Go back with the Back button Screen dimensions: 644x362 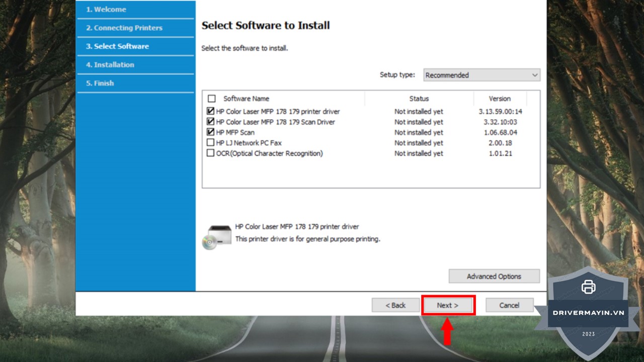[395, 305]
